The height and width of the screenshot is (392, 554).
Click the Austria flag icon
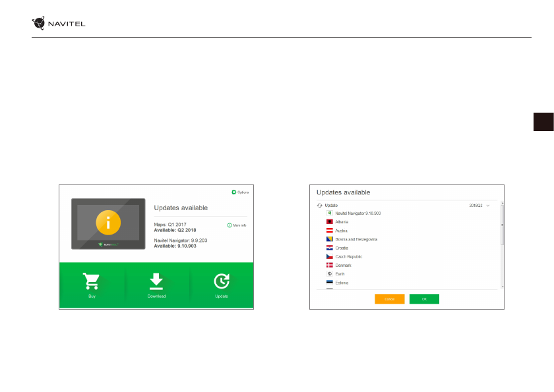329,231
